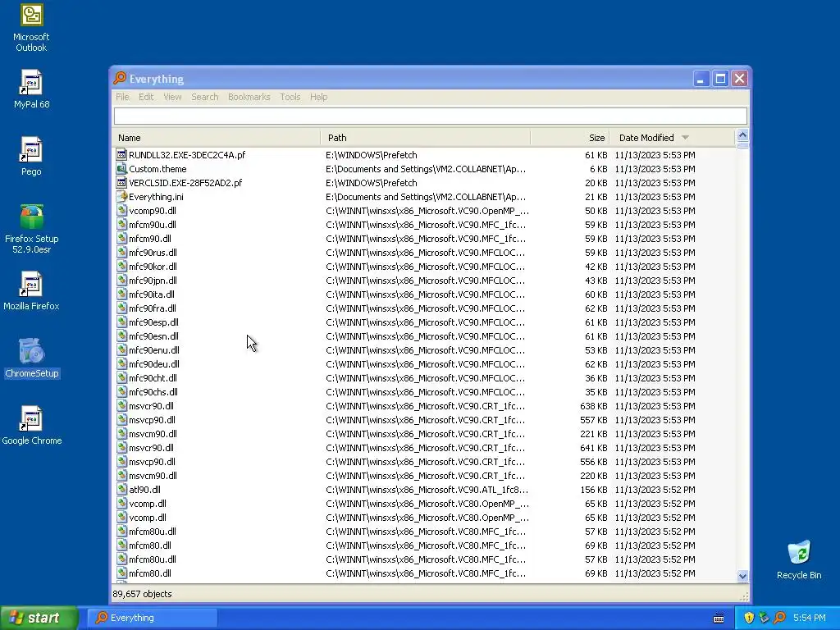
Task: Click the atl90.dll file icon
Action: click(x=121, y=489)
